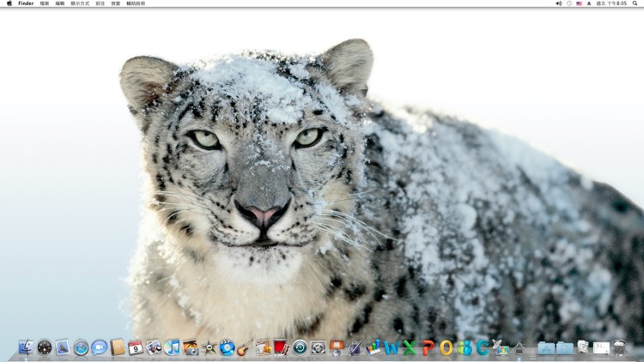This screenshot has height=362, width=644.
Task: Open the 編輯 menu
Action: tap(60, 3)
